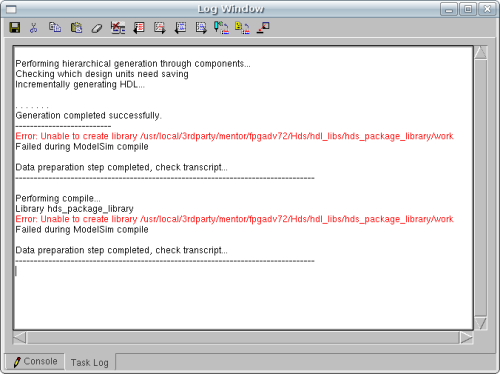This screenshot has height=374, width=500.
Task: Close the Log Window
Action: click(x=487, y=9)
